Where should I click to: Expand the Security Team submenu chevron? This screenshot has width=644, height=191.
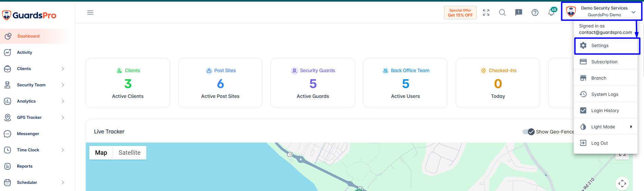(63, 85)
